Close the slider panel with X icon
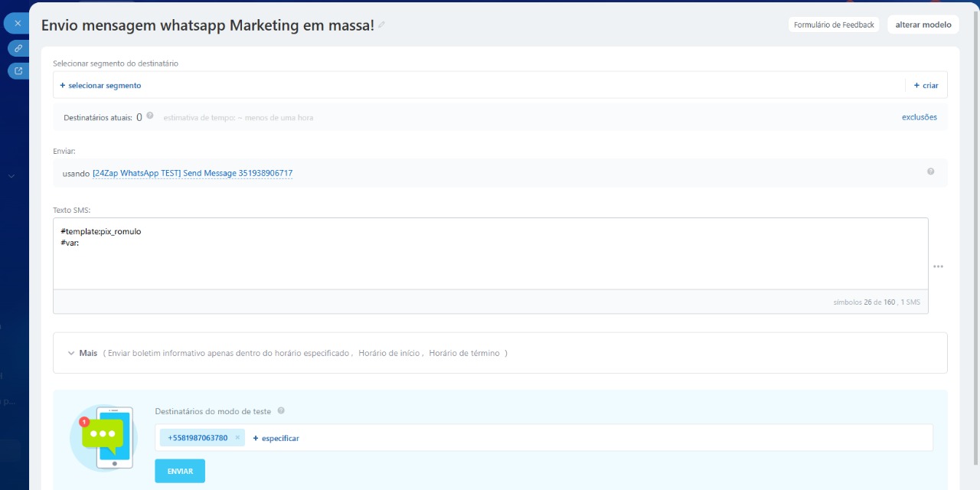980x490 pixels. coord(18,23)
